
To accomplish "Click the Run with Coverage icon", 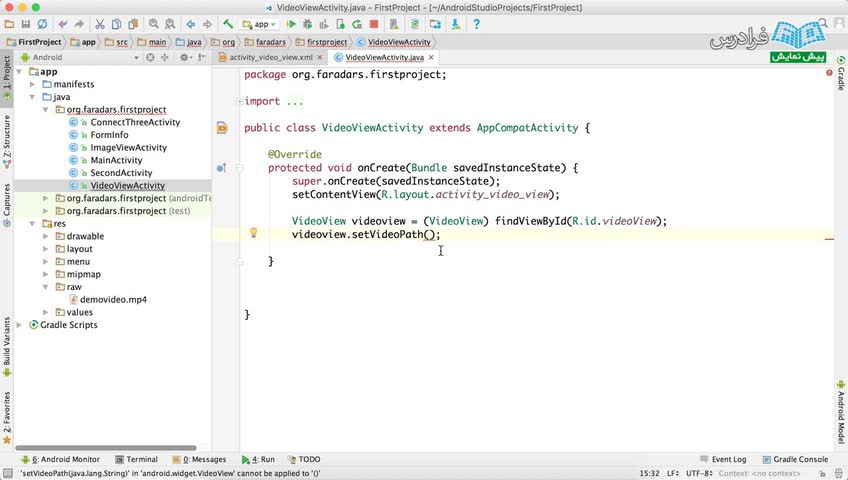I will click(324, 24).
